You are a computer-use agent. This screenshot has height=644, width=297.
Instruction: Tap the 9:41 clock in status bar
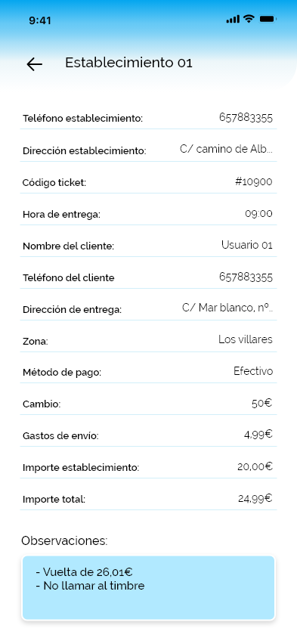pos(40,20)
